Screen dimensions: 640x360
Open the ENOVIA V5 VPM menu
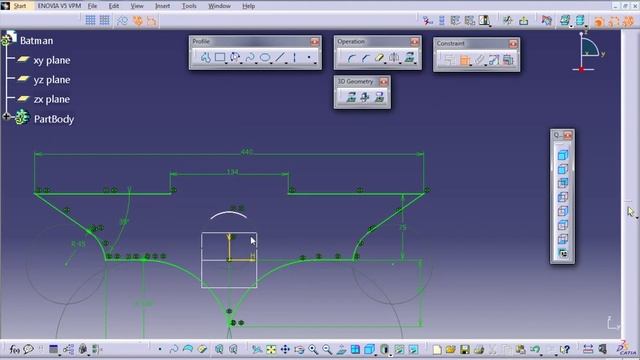tap(59, 6)
